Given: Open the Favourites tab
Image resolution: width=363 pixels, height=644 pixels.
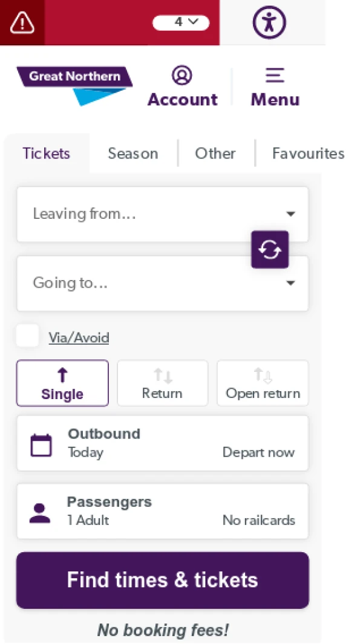Looking at the screenshot, I should (x=308, y=154).
